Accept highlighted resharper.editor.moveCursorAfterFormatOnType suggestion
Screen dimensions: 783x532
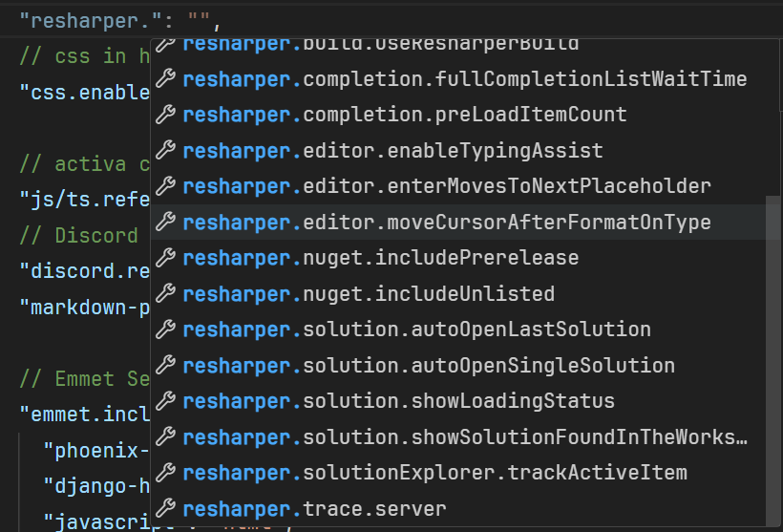pyautogui.click(x=458, y=223)
